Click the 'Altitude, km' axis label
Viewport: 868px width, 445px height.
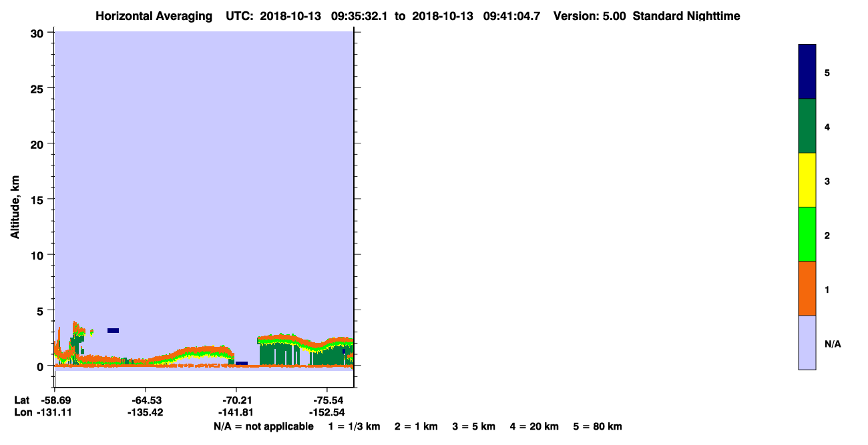click(14, 208)
